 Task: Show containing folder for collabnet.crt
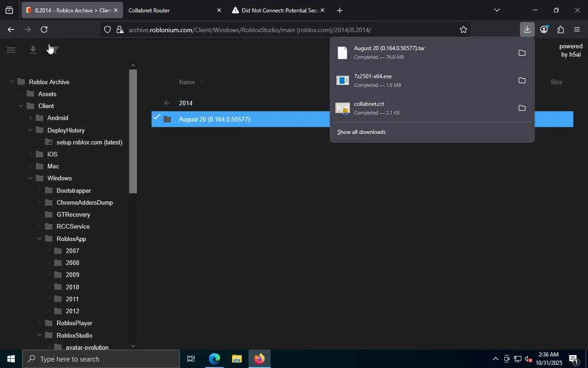(522, 108)
